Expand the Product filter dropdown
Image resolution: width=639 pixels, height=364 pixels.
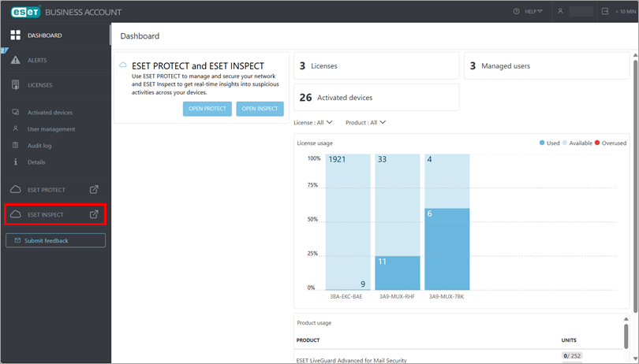coord(366,123)
